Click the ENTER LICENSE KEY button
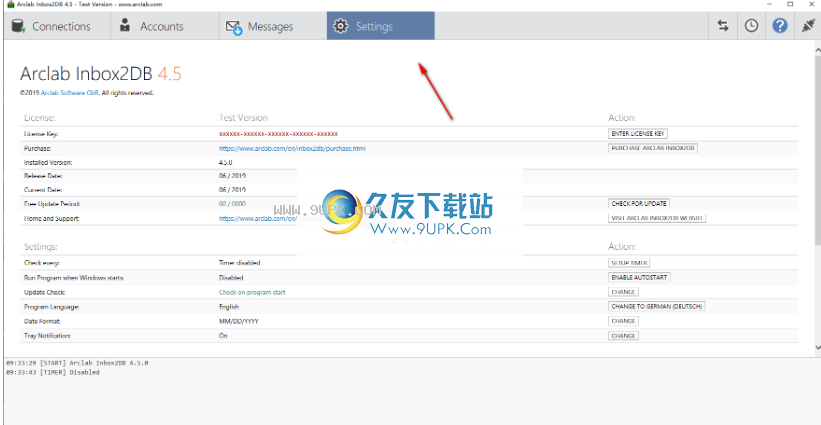Screen dimensions: 821x425 pyautogui.click(x=638, y=134)
